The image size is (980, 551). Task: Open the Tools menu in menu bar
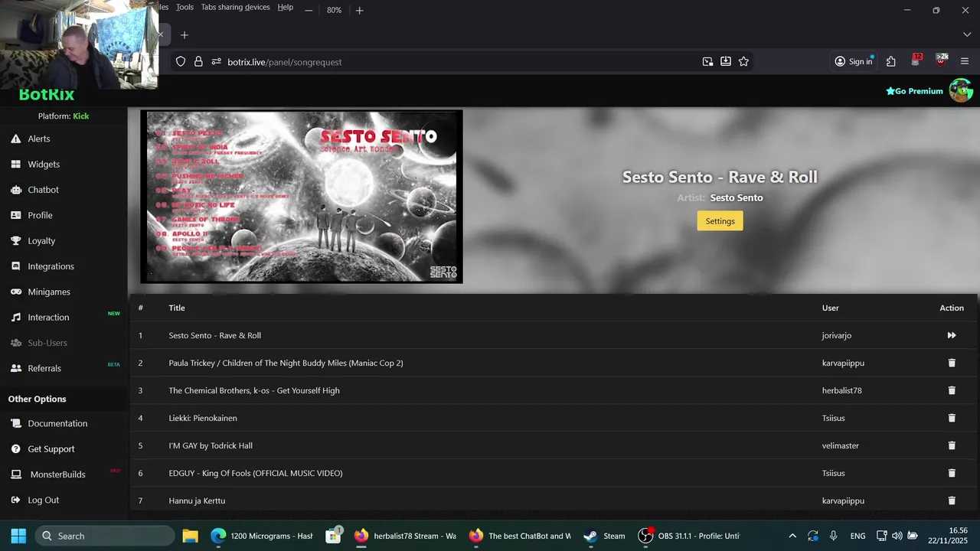(185, 7)
